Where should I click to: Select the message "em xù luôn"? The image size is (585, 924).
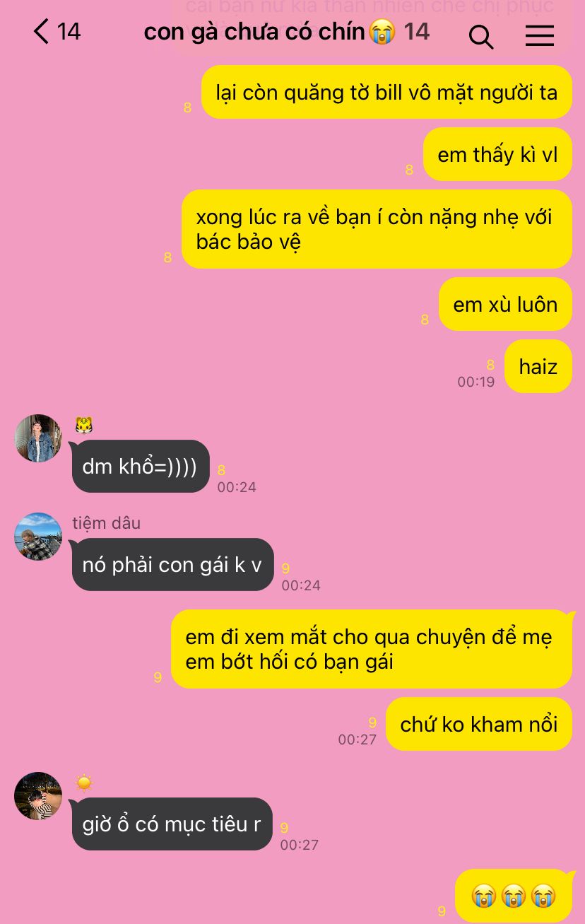[x=505, y=304]
